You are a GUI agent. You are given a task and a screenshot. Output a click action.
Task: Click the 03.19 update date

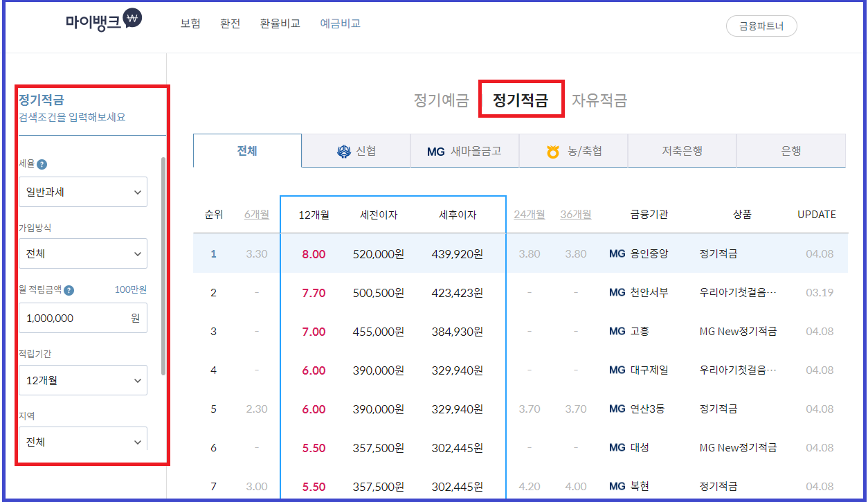coord(820,293)
